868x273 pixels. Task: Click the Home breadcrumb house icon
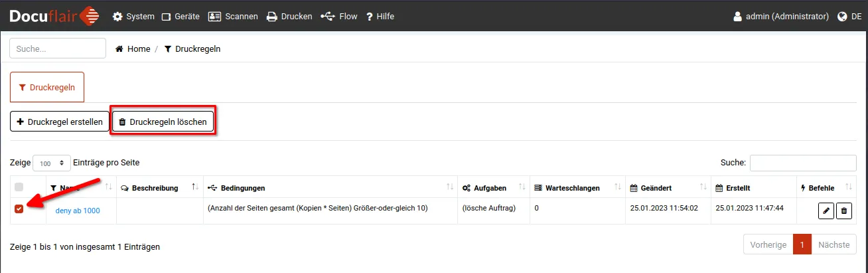point(119,49)
